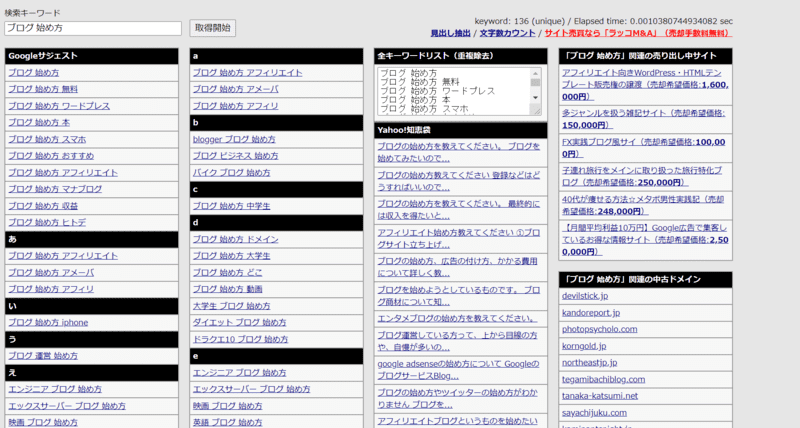Open Yahoo question アフィリエイト始め方教えてください
This screenshot has height=428, width=800.
tap(459, 238)
